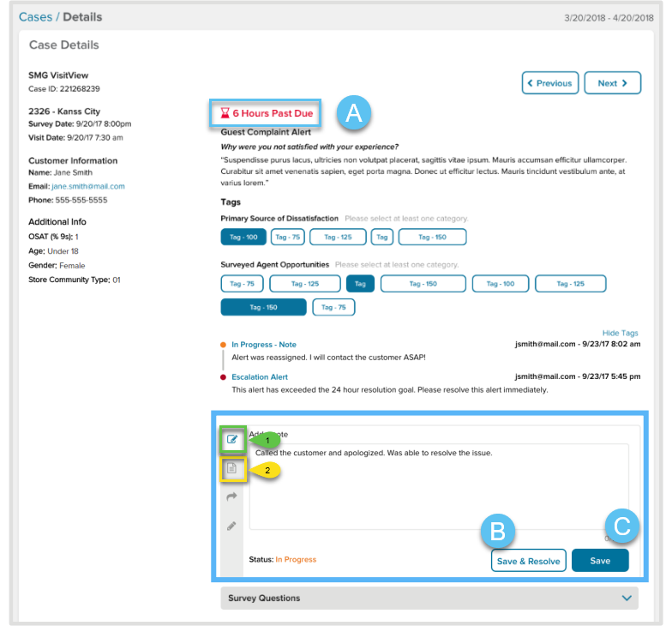Click the hourglass icon beside Past Due
Image resolution: width=672 pixels, height=626 pixels.
[x=225, y=113]
